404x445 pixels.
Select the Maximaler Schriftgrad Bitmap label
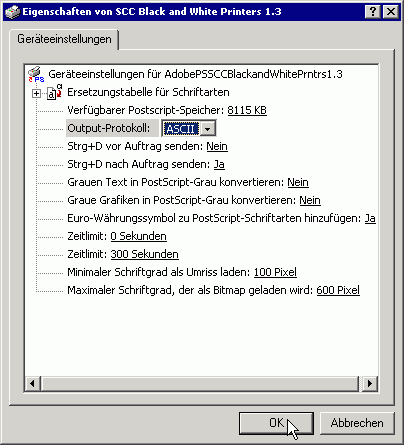coord(190,290)
